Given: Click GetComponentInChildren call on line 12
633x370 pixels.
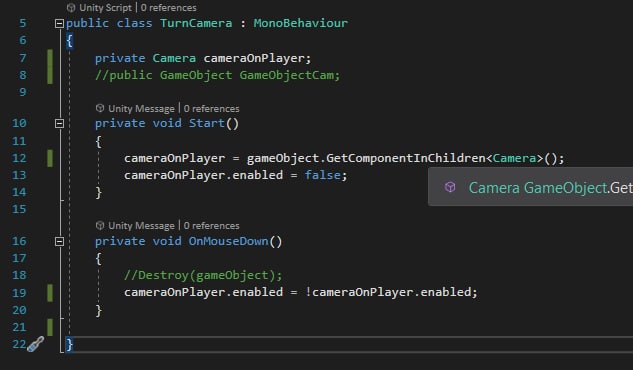Looking at the screenshot, I should 406,158.
